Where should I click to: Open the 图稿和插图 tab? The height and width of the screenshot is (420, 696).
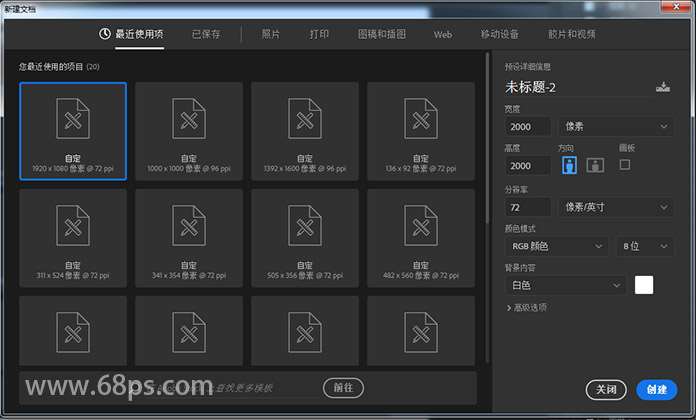[382, 34]
